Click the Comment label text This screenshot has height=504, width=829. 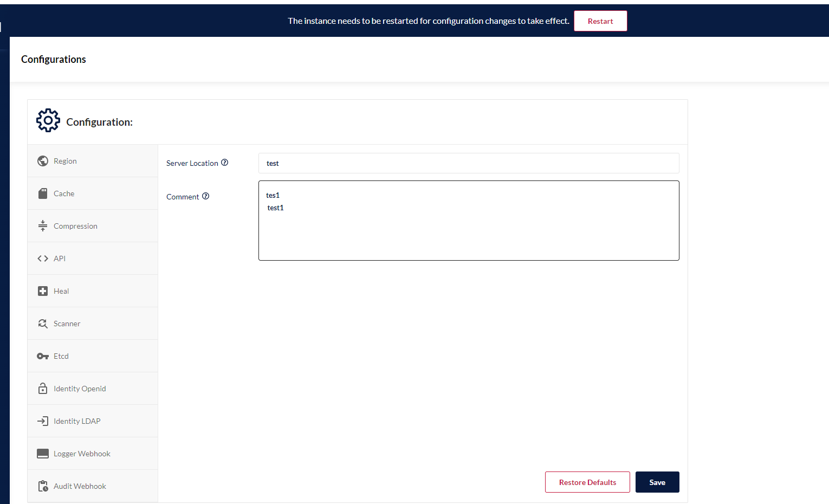tap(183, 197)
